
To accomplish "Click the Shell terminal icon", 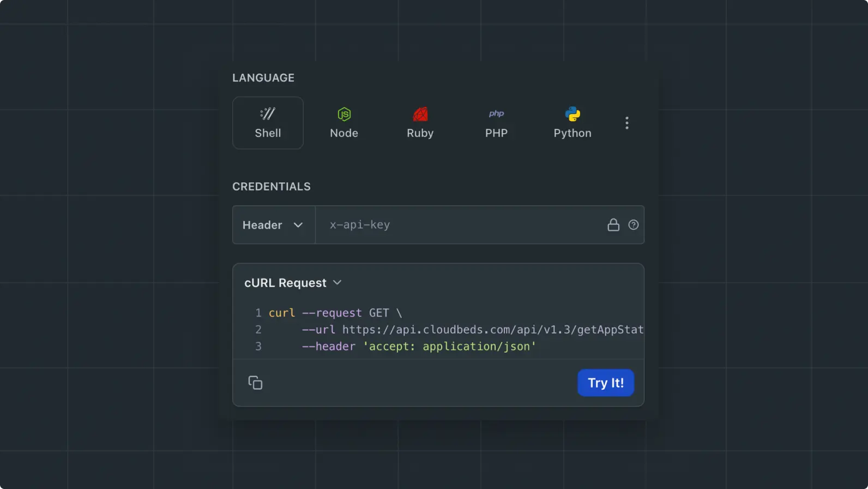I will point(268,114).
